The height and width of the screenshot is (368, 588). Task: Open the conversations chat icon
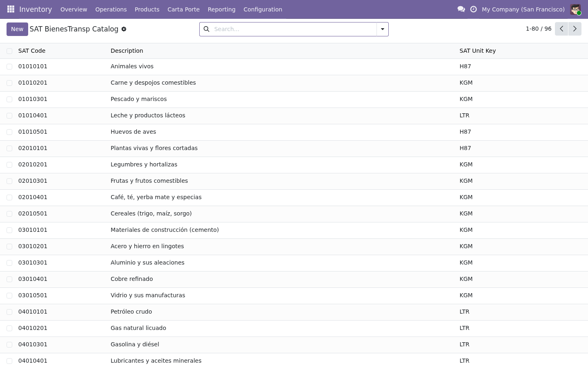(461, 9)
